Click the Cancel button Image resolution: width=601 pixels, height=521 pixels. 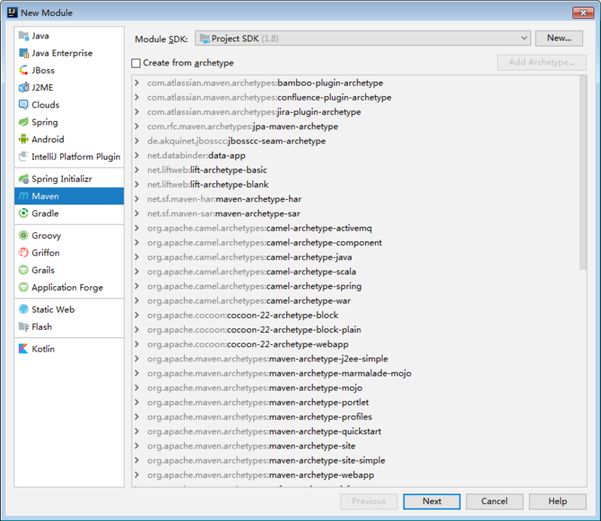click(494, 501)
